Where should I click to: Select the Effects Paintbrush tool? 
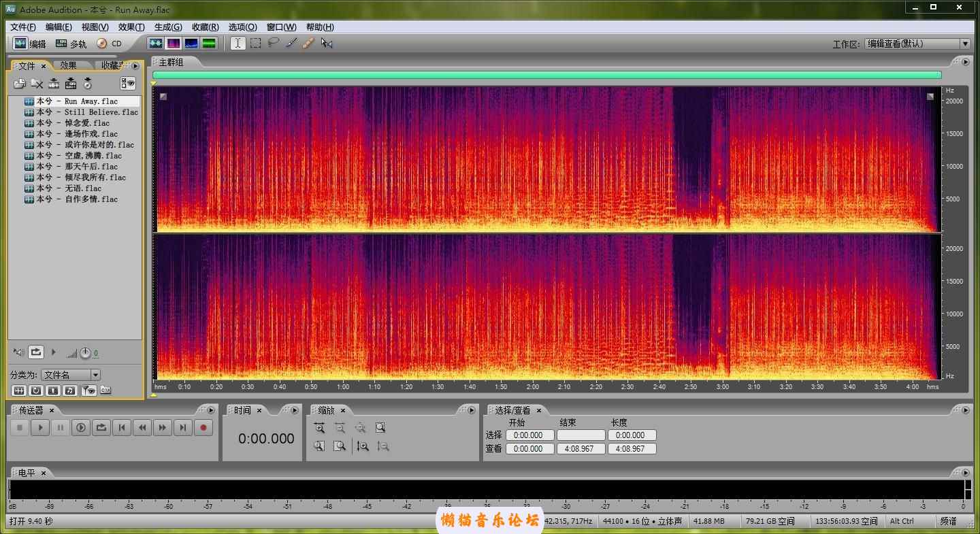pos(291,43)
